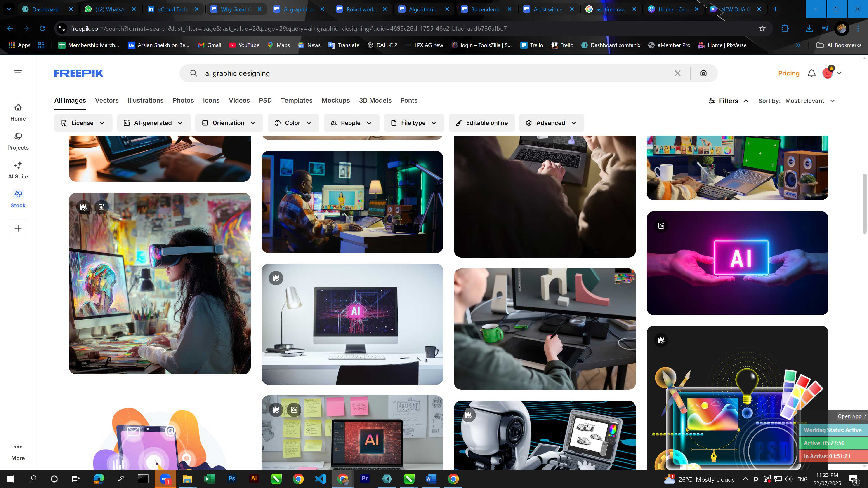Open the notifications bell

click(812, 73)
